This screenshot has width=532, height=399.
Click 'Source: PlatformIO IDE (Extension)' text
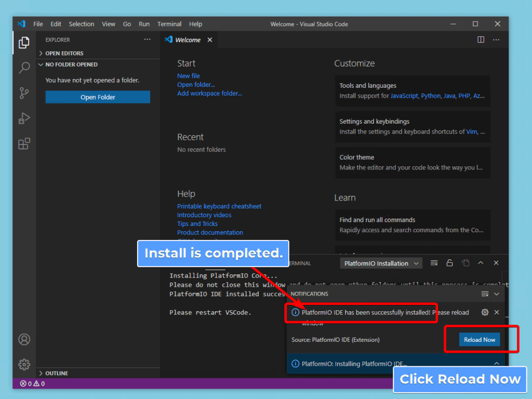(335, 340)
